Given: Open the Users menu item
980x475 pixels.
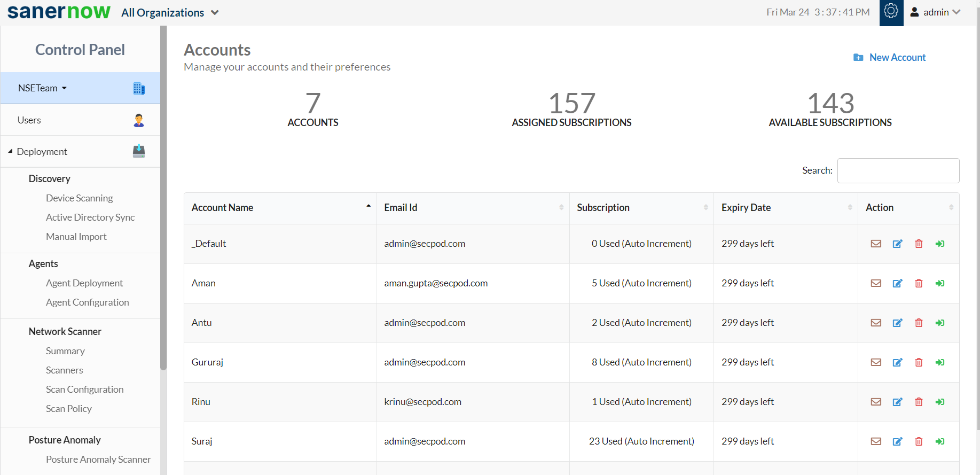Looking at the screenshot, I should coord(29,120).
